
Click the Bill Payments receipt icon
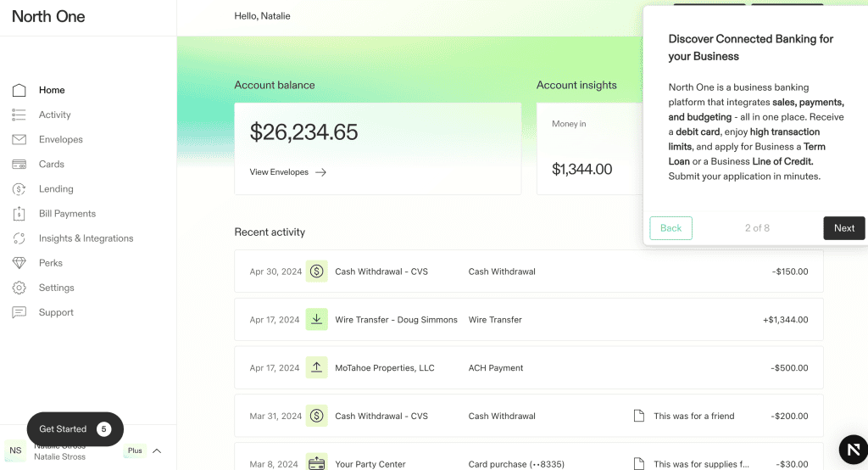click(x=19, y=214)
